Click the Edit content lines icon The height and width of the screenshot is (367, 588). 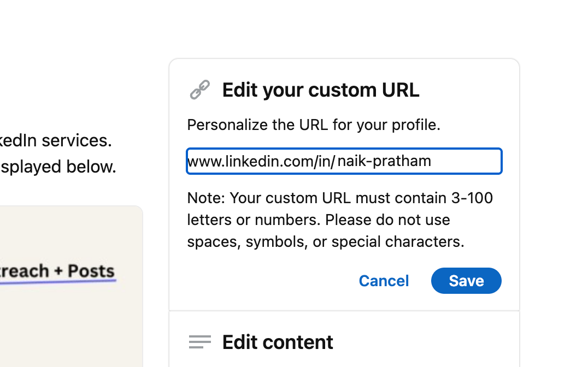click(199, 342)
